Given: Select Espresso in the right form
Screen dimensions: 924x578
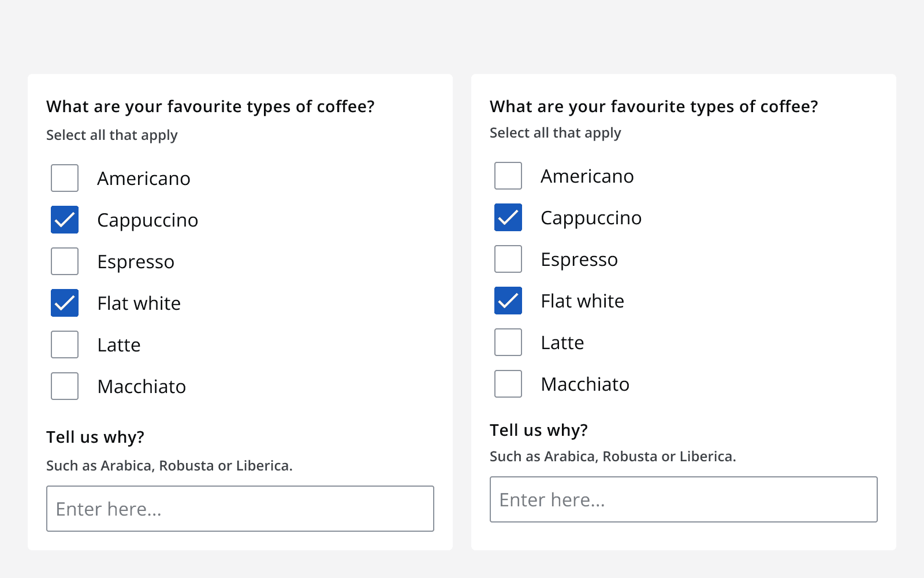Looking at the screenshot, I should pos(508,259).
